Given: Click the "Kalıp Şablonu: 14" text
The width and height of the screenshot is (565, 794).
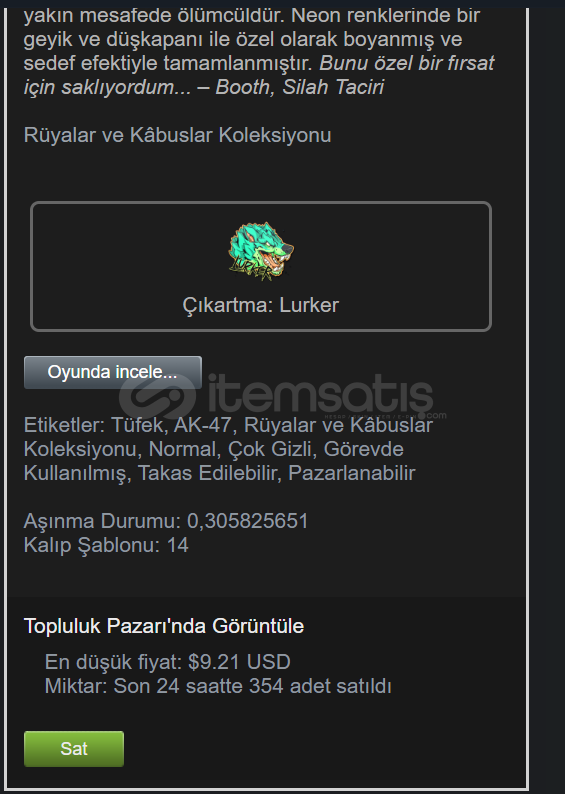Looking at the screenshot, I should [x=106, y=545].
